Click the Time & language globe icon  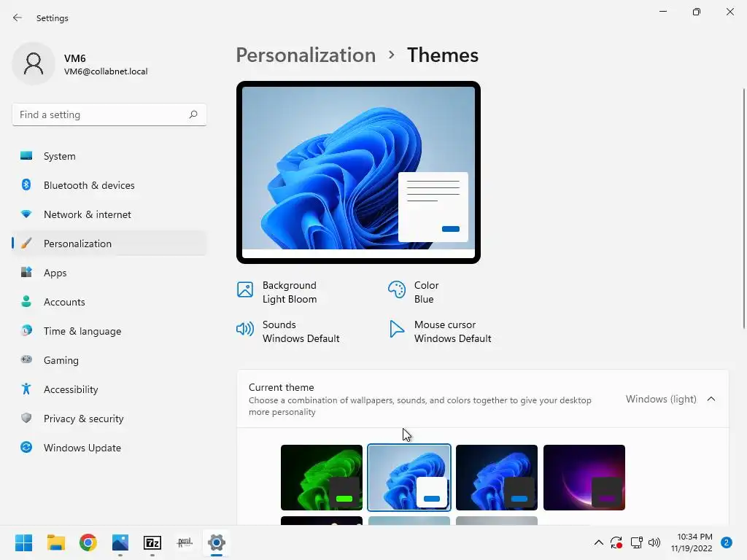point(26,330)
